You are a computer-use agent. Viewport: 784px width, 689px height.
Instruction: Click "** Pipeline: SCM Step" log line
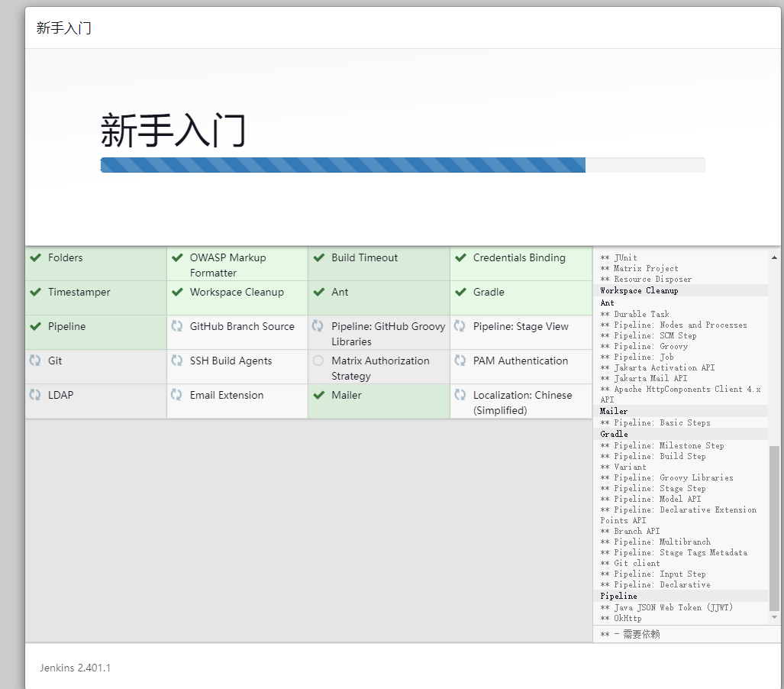[x=648, y=336]
